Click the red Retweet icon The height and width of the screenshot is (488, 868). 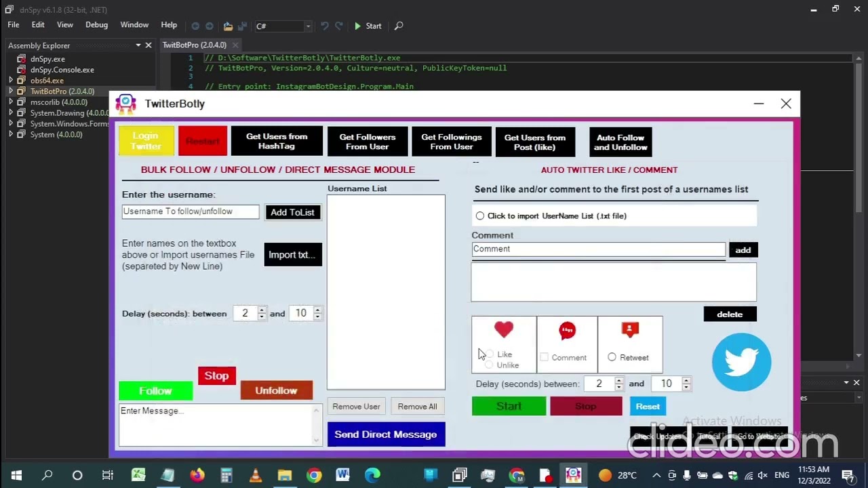630,329
